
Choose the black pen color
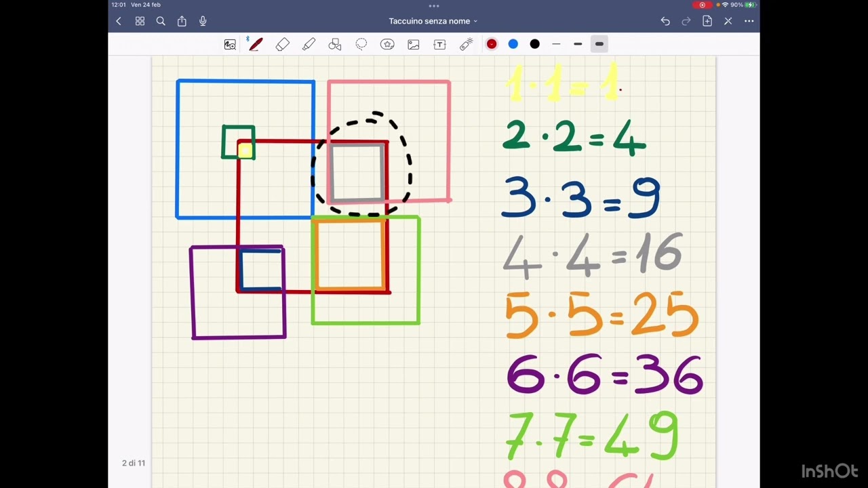(535, 44)
